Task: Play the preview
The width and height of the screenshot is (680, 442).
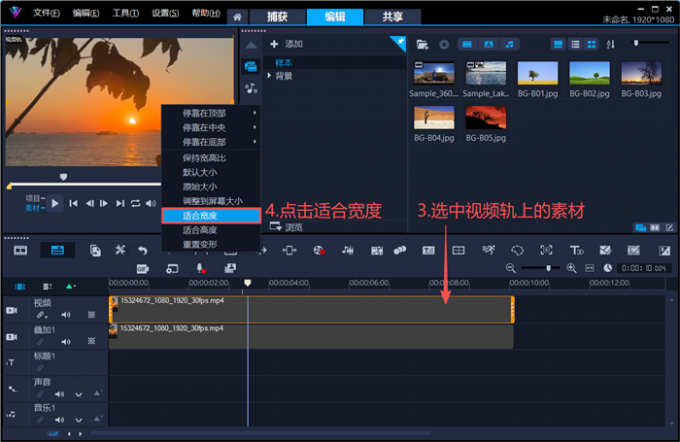Action: (x=55, y=203)
